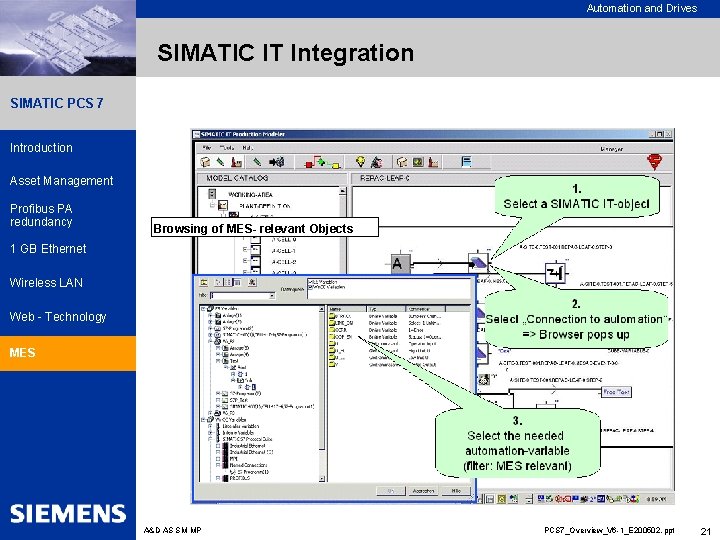Collapse the WinCC Variablen tree node
The height and width of the screenshot is (540, 720).
click(204, 420)
